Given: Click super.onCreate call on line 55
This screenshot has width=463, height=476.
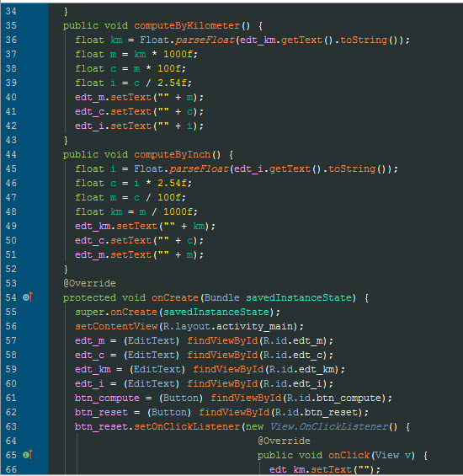Looking at the screenshot, I should [116, 312].
